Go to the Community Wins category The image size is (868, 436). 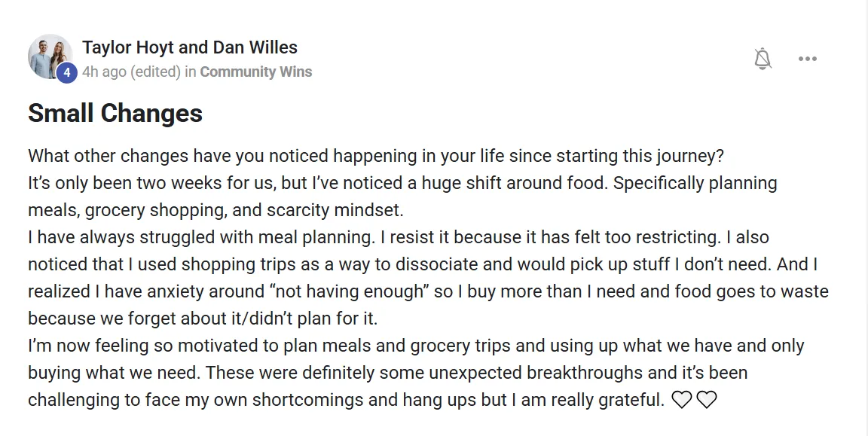255,72
